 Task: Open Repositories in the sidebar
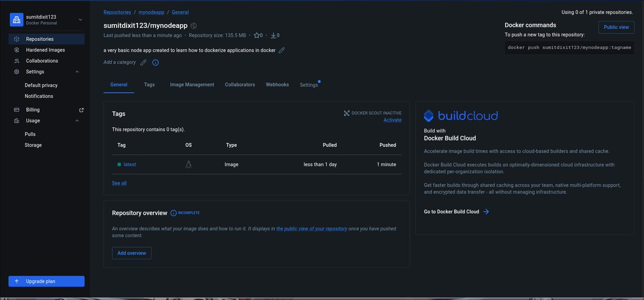[47, 39]
